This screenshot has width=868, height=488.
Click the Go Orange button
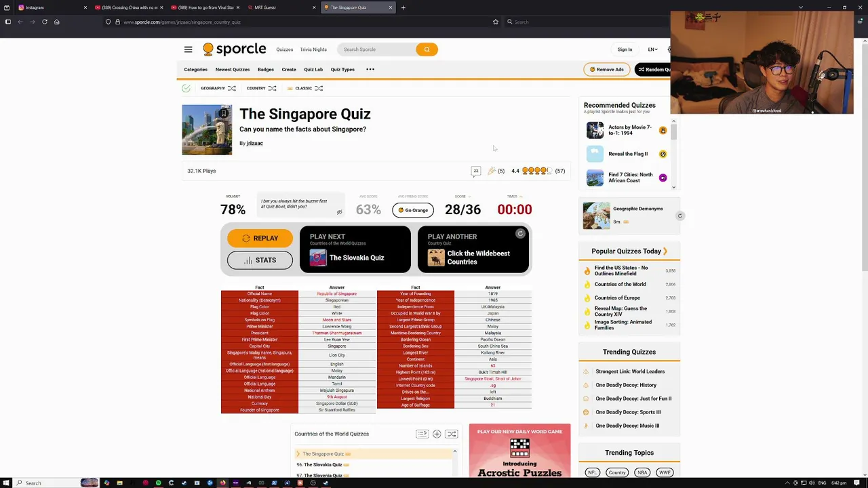tap(413, 210)
